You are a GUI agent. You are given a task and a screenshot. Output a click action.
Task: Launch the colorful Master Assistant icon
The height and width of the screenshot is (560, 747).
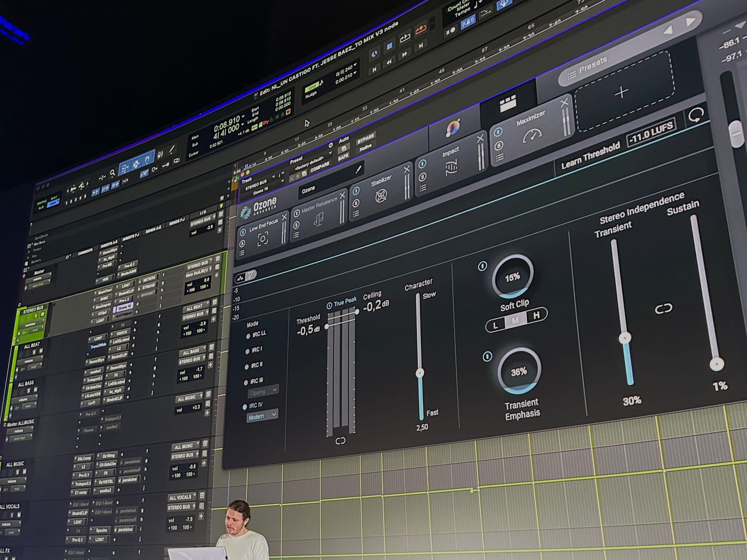453,128
